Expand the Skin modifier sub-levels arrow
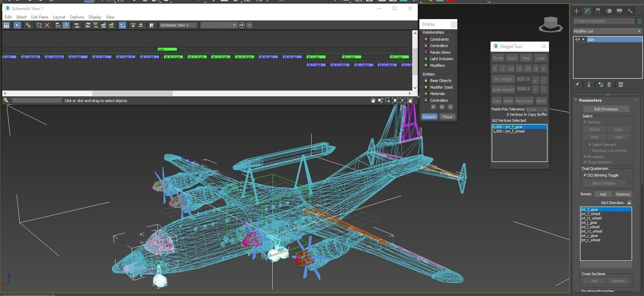The height and width of the screenshot is (296, 644). [x=584, y=39]
